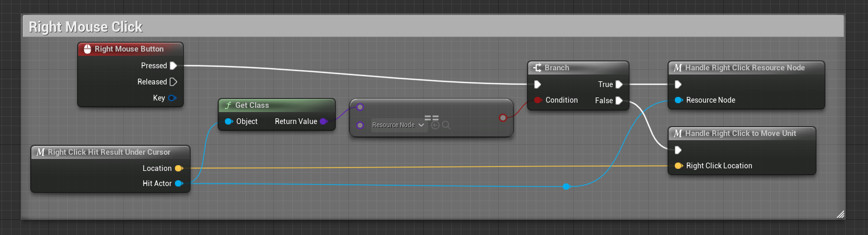Select the Branch node title
The image size is (868, 235).
(x=557, y=68)
